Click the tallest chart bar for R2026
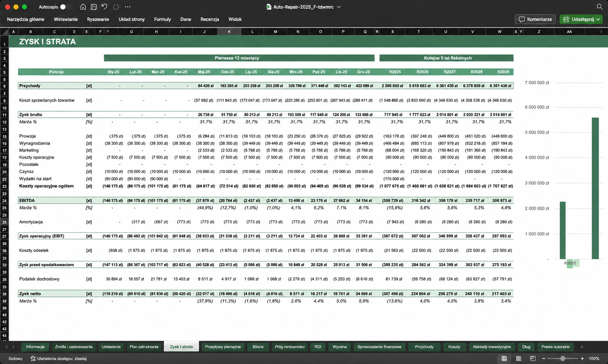This screenshot has height=364, width=608. point(595,188)
